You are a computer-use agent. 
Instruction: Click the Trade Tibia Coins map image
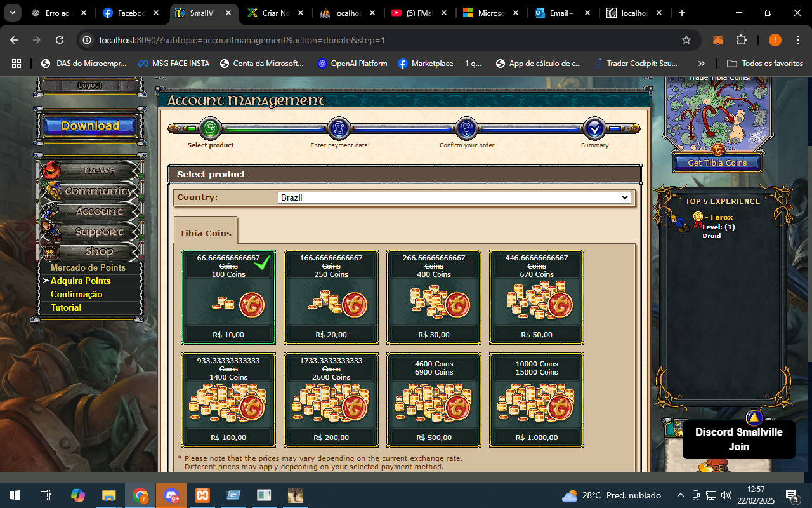point(717,113)
